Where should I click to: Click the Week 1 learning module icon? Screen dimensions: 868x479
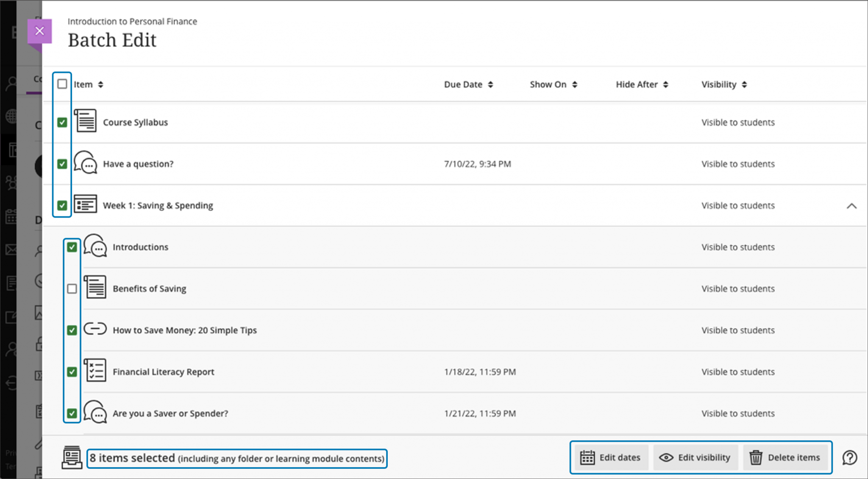86,204
